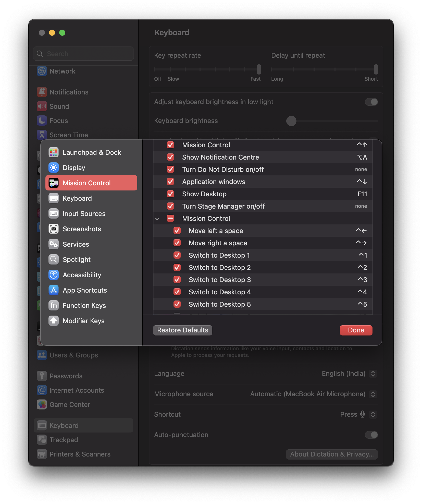
Task: Open Trackpad settings in the sidebar
Action: 64,440
